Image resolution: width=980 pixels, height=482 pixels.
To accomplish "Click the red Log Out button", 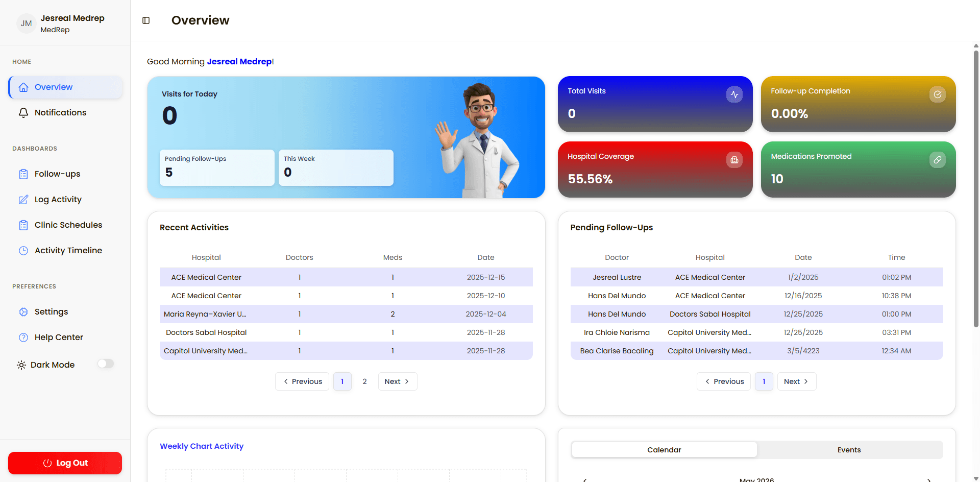I will pyautogui.click(x=65, y=463).
